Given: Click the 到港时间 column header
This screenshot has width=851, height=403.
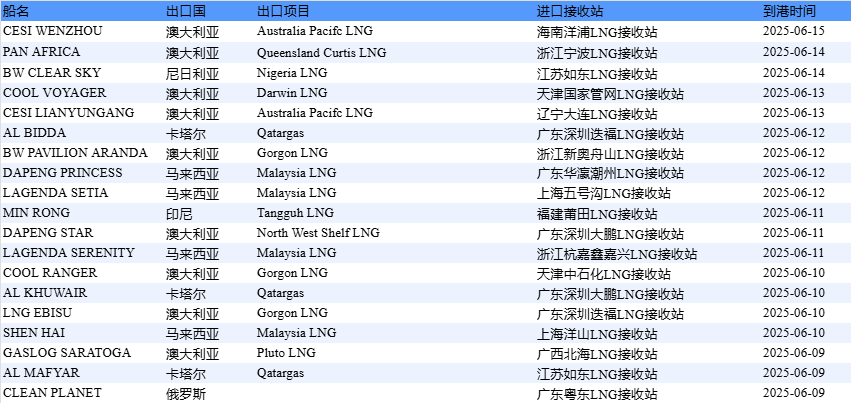Looking at the screenshot, I should 788,11.
